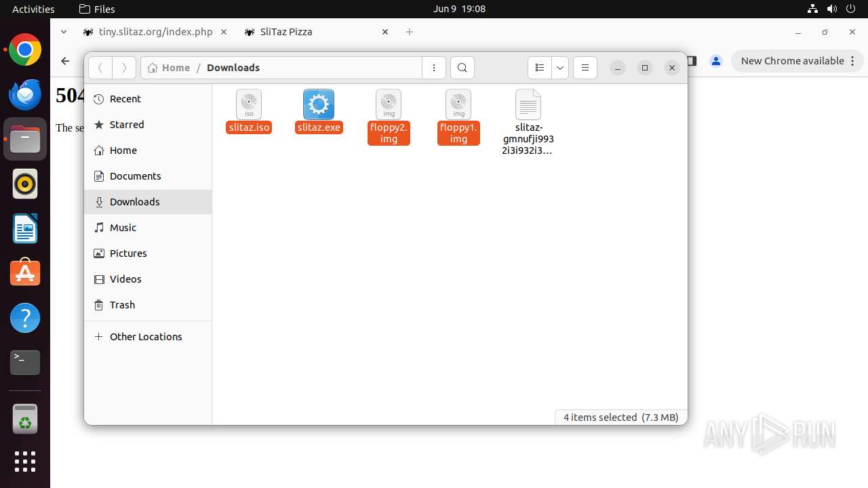Switch to the tiny.slitaz.org/index.php Chrome tab
The image size is (868, 488).
[x=155, y=32]
